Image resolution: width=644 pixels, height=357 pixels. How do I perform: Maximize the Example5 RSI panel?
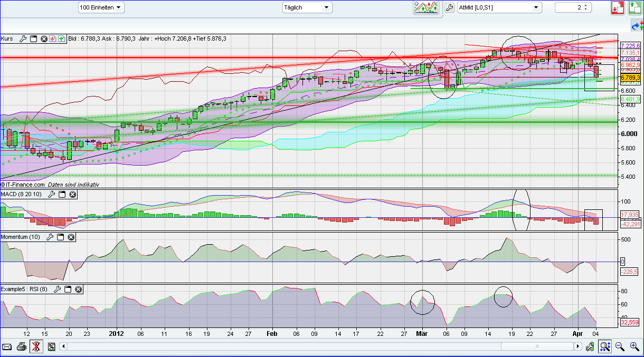pos(68,289)
